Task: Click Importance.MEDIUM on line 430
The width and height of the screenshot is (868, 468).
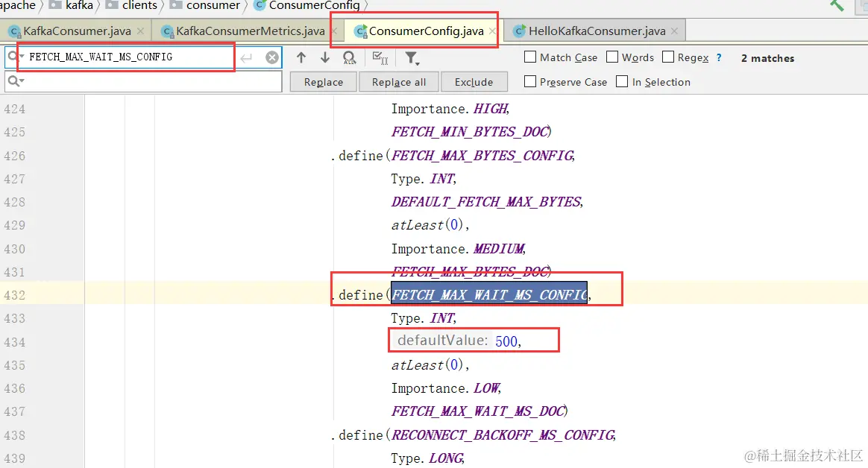Action: coord(458,248)
